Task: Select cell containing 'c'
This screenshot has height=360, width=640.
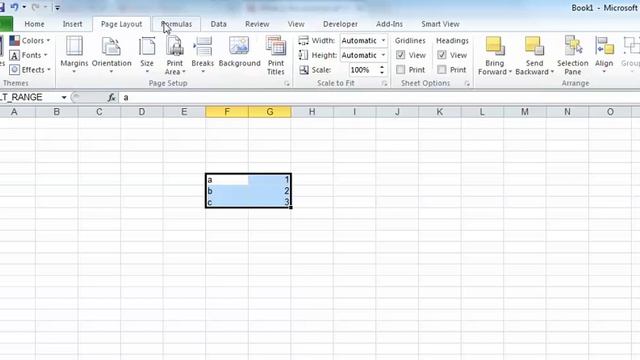Action: click(227, 202)
